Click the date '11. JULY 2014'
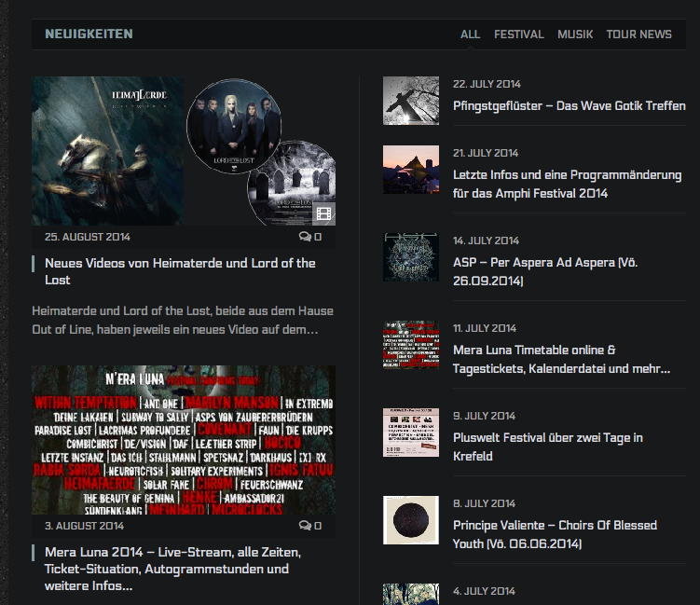This screenshot has height=605, width=700. point(485,328)
